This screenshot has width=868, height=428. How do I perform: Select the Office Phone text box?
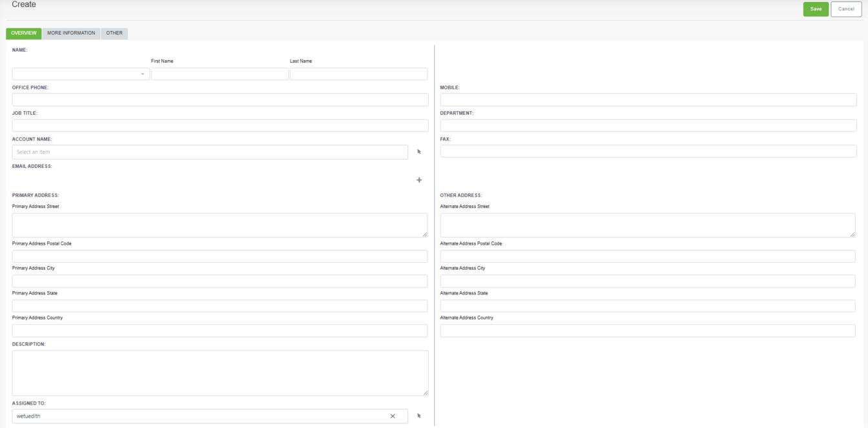pos(220,99)
